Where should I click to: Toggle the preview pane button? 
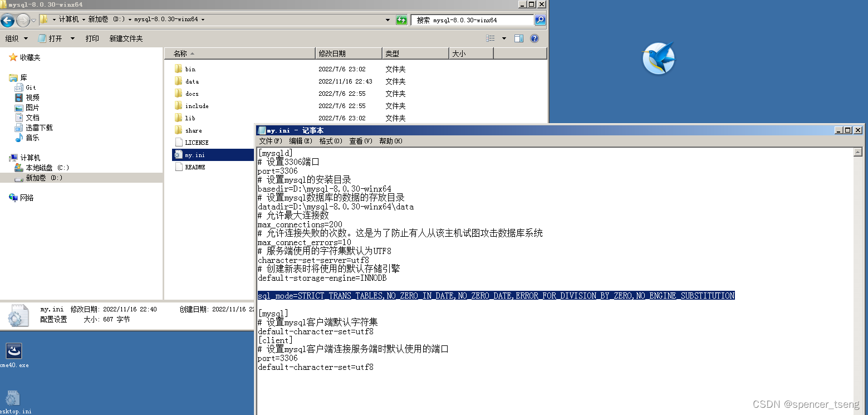coord(519,38)
